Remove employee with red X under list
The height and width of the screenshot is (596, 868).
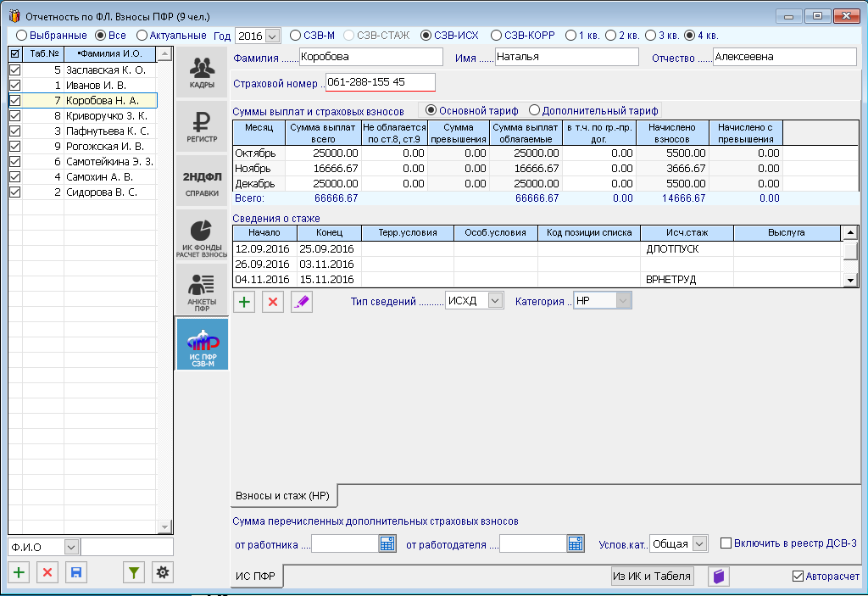click(47, 572)
